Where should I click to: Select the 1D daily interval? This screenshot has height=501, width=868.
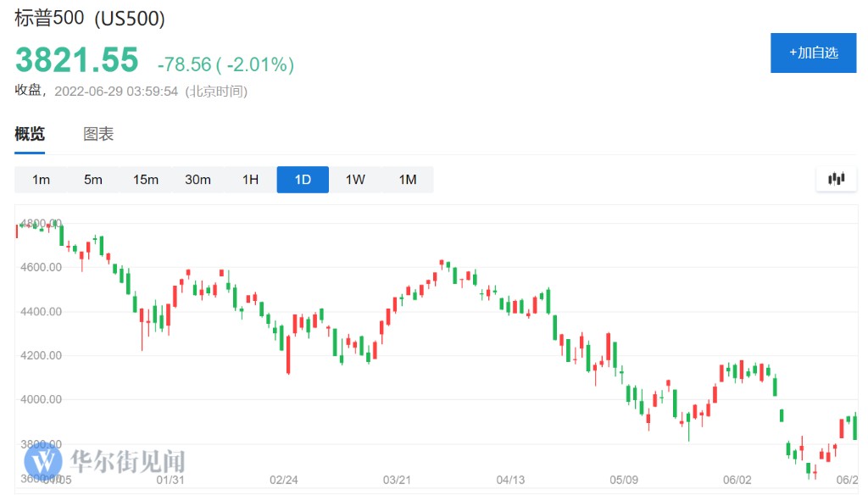click(x=303, y=180)
